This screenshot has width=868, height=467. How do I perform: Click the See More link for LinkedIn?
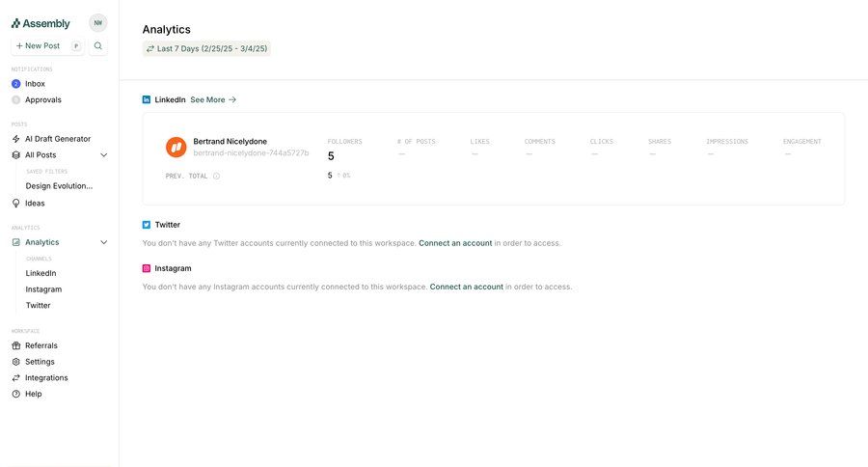213,99
